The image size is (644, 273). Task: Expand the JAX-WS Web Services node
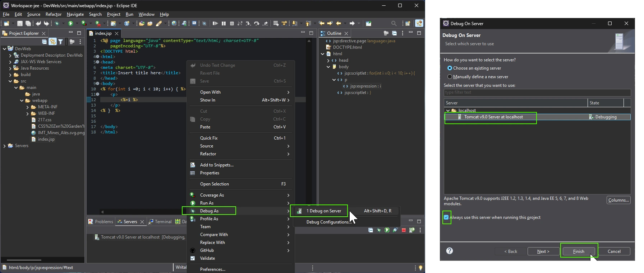[x=10, y=62]
